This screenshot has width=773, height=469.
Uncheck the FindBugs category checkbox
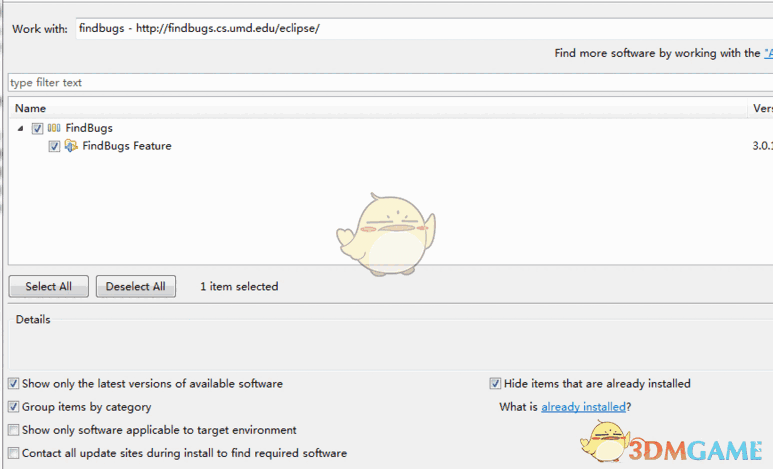pyautogui.click(x=37, y=129)
